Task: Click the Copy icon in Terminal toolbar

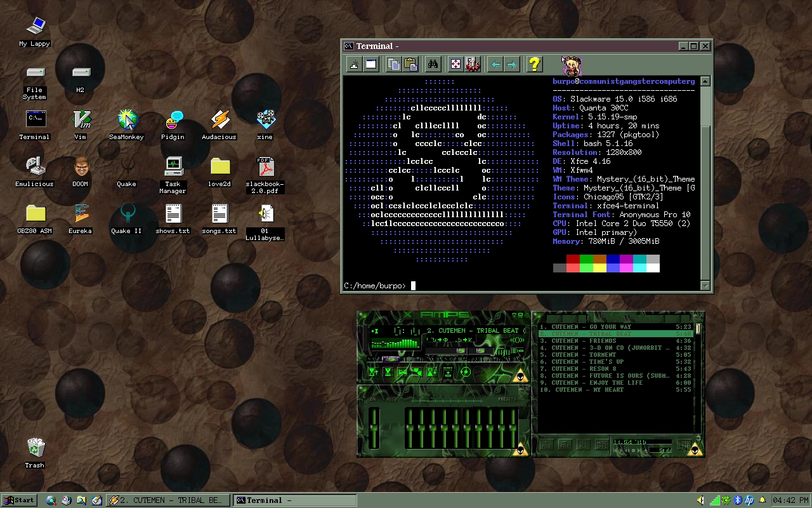Action: point(393,64)
